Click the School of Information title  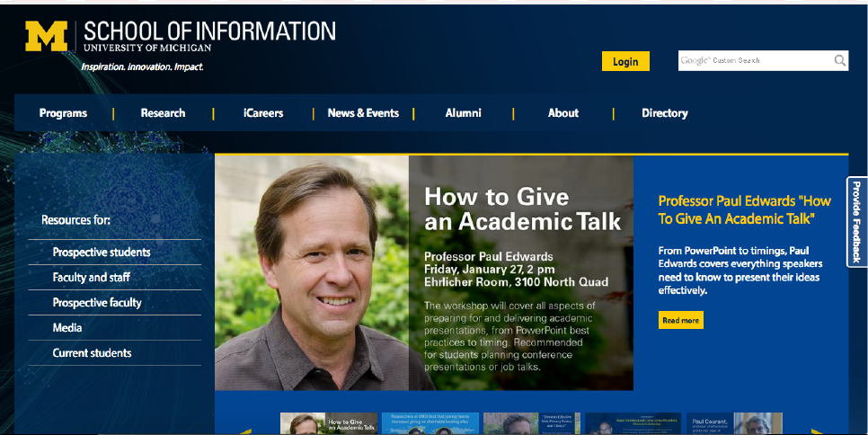pyautogui.click(x=209, y=31)
